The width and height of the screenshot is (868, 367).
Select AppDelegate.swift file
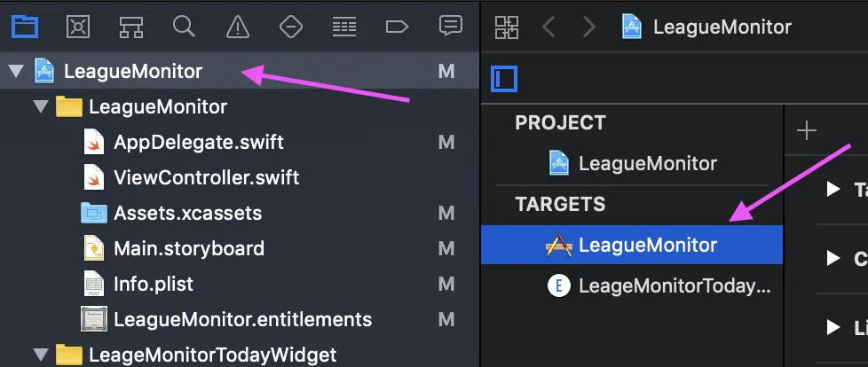198,142
